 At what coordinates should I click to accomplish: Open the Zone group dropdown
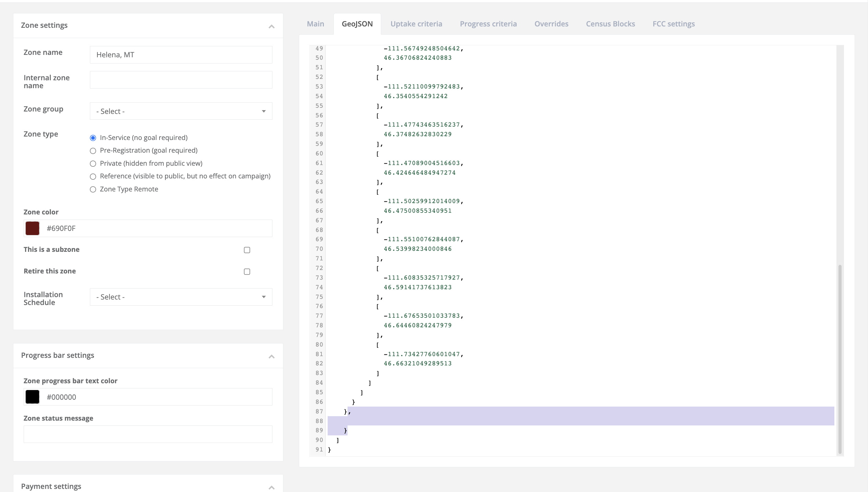click(181, 111)
